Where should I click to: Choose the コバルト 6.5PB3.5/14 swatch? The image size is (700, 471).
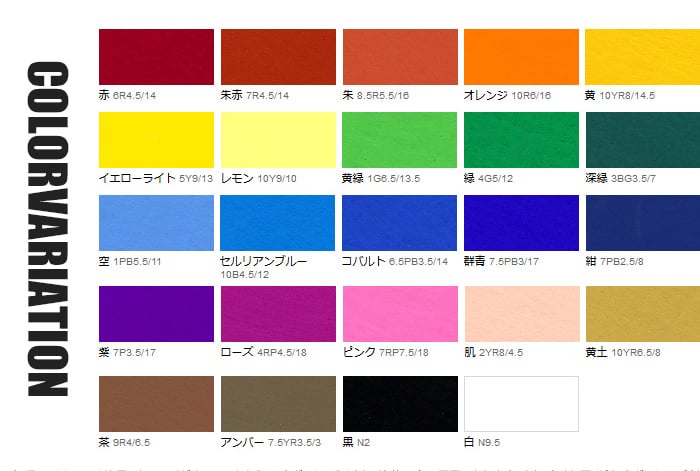click(x=400, y=223)
